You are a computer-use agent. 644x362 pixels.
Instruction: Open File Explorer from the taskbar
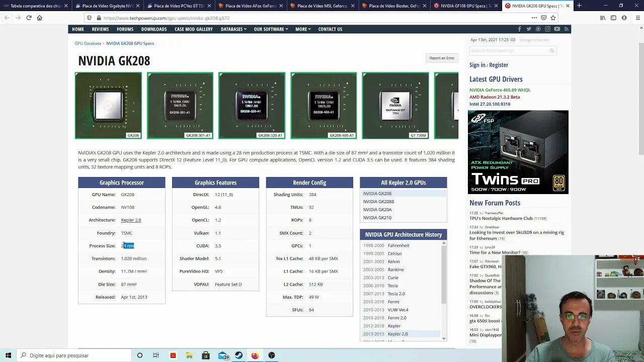[x=189, y=355]
